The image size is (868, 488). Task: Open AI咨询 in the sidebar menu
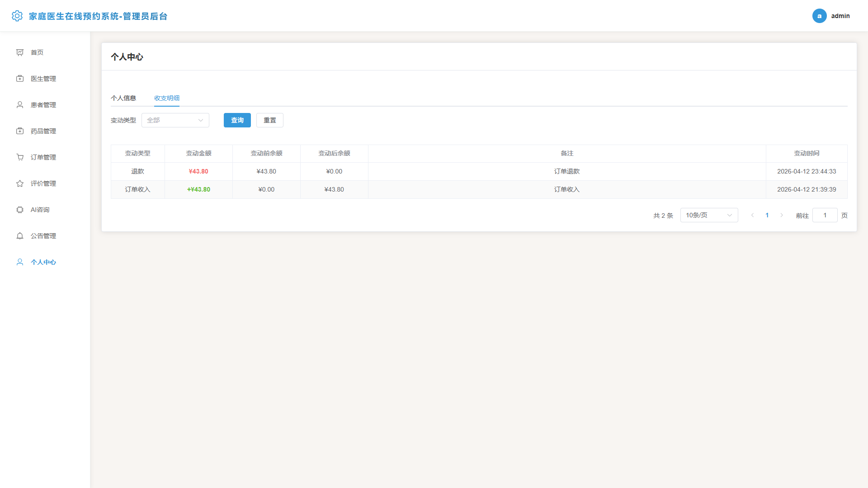tap(45, 210)
